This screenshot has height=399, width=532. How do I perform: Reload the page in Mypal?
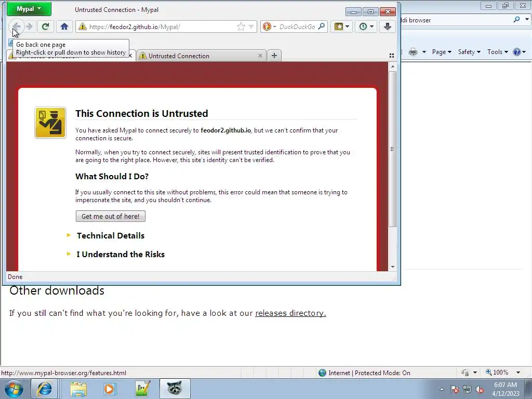45,26
